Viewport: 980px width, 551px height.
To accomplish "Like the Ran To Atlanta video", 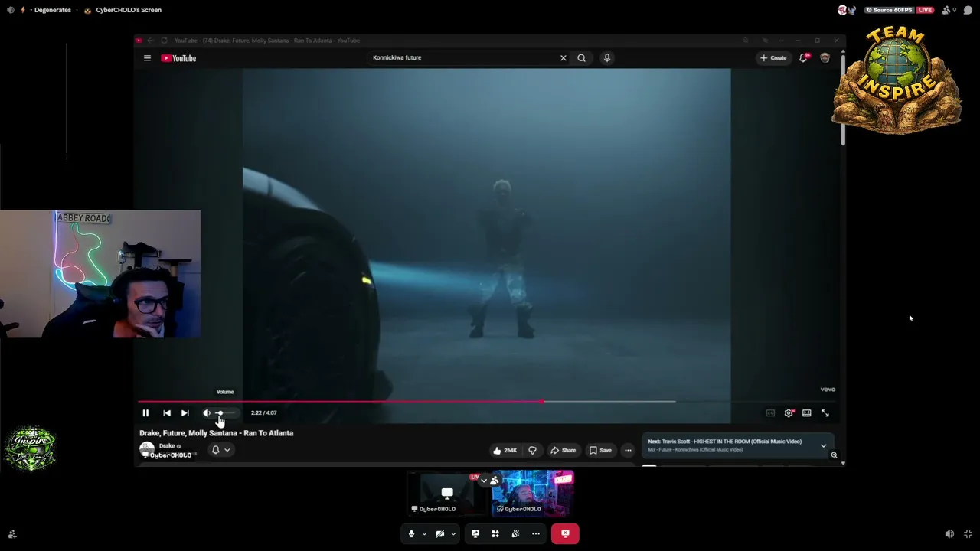I will click(x=505, y=450).
